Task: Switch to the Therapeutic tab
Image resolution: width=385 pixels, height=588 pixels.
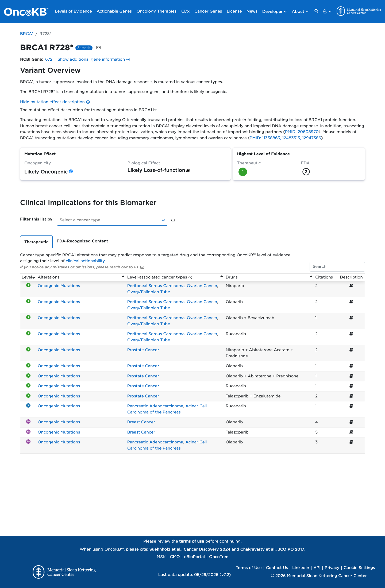Action: coord(36,242)
